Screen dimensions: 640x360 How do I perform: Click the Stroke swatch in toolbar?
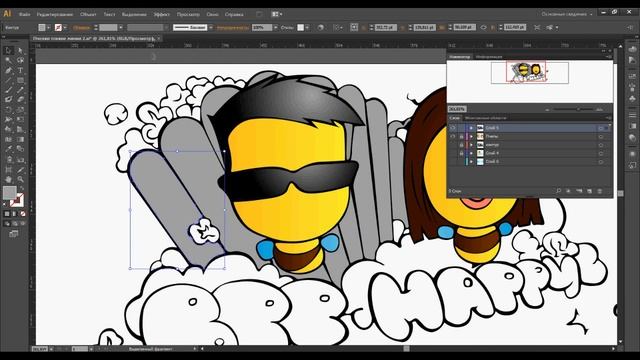coord(18,200)
